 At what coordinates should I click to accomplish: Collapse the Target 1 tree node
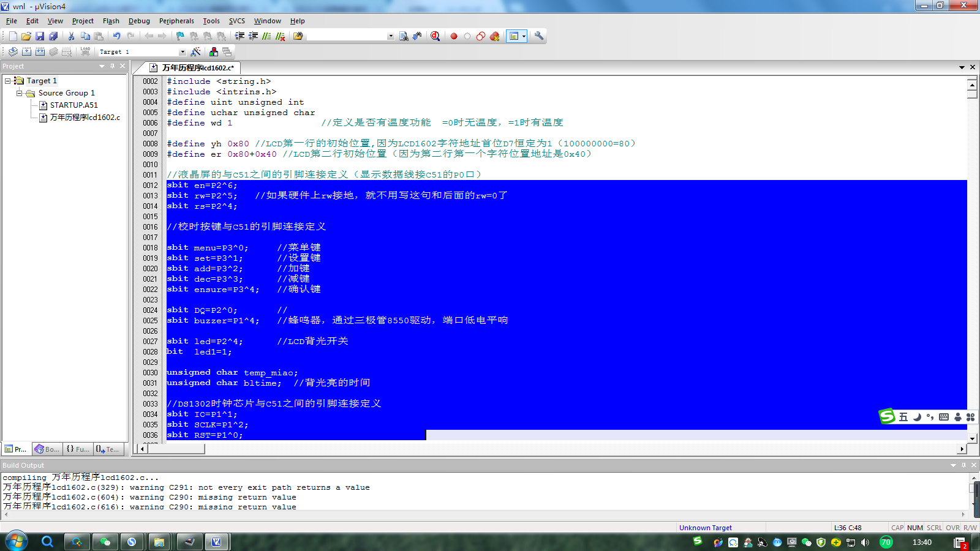7,80
